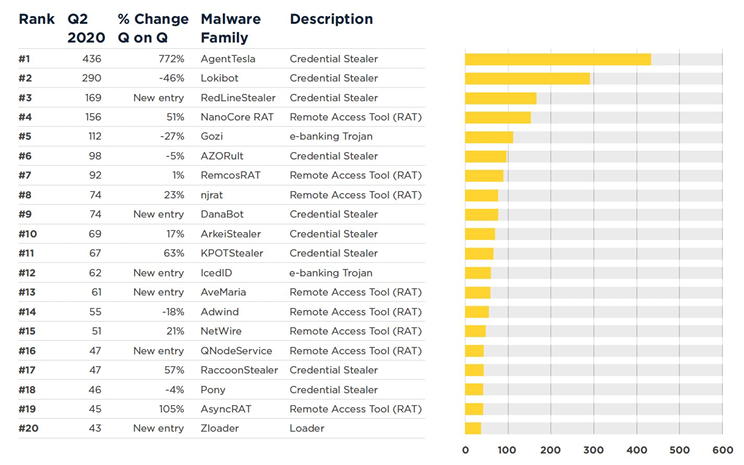This screenshot has height=465, width=744.
Task: Click the Q2 2020 column header
Action: [x=84, y=27]
